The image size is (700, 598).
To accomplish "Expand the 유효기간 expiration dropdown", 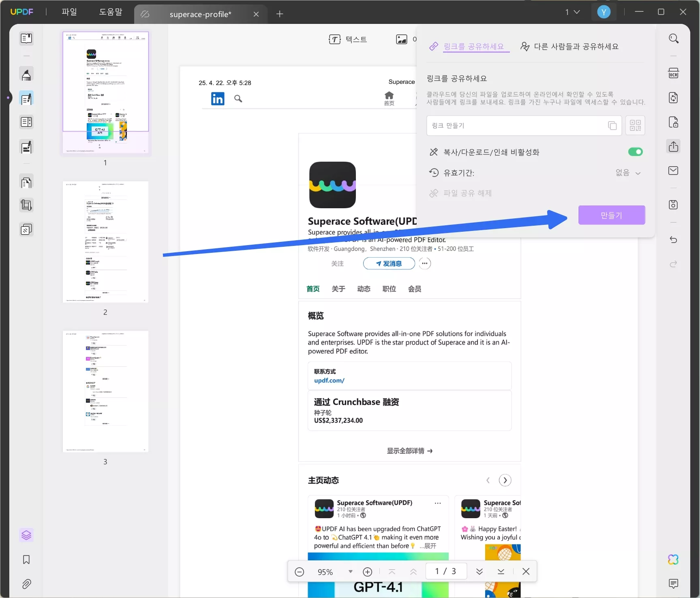I will tap(628, 173).
